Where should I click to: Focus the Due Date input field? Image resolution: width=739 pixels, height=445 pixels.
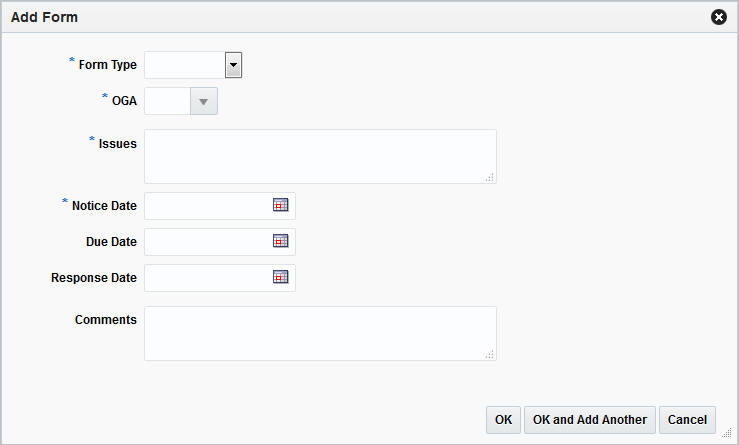(x=207, y=241)
